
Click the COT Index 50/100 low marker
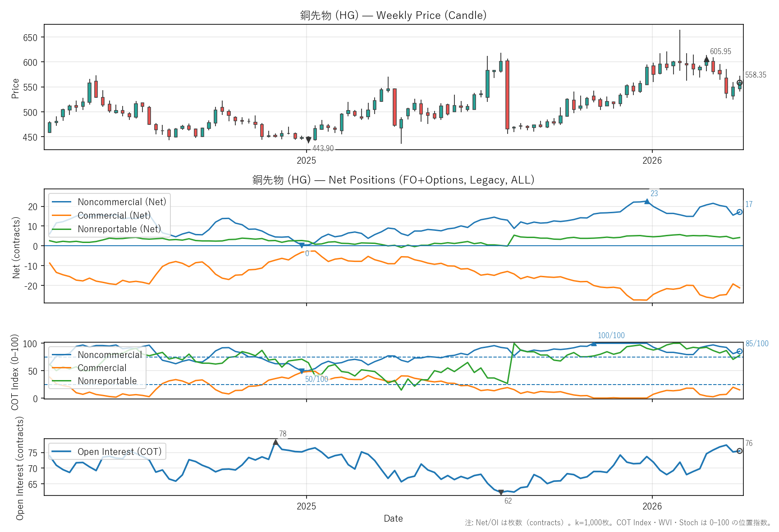coord(302,371)
